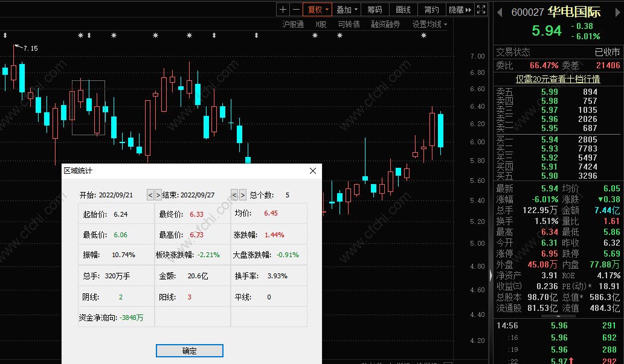624x364 pixels.
Task: Click the current price 5.94 in header
Action: pos(547,31)
